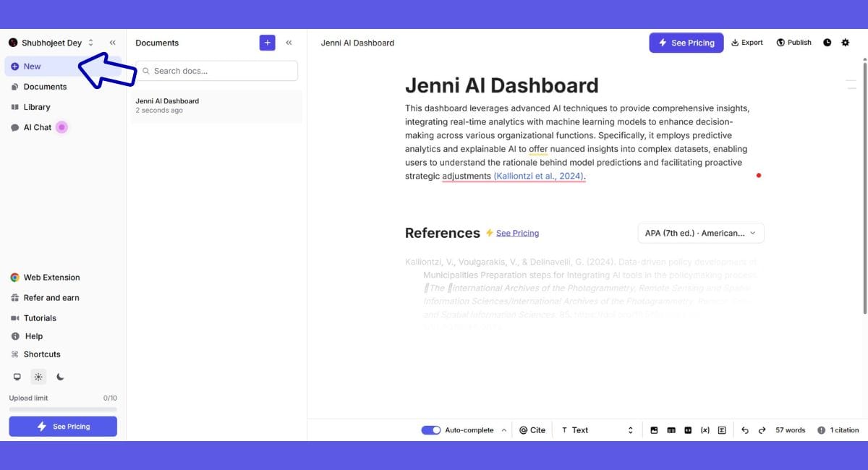Click the Upload limit progress bar
This screenshot has height=470, width=868.
pyautogui.click(x=63, y=409)
